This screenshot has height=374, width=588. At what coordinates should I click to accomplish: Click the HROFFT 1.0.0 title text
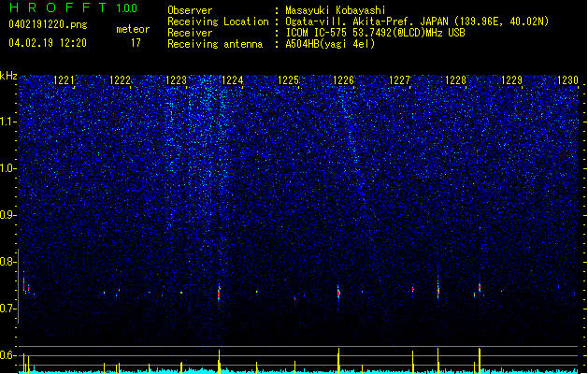tap(74, 7)
